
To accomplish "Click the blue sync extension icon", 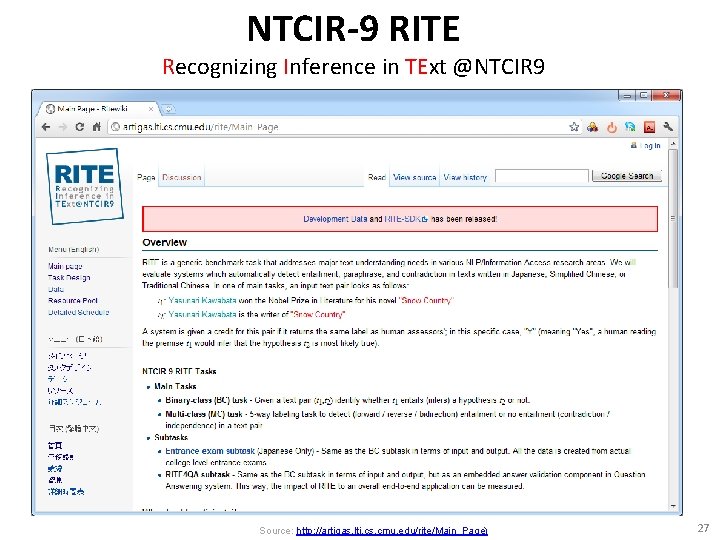I will [x=630, y=127].
